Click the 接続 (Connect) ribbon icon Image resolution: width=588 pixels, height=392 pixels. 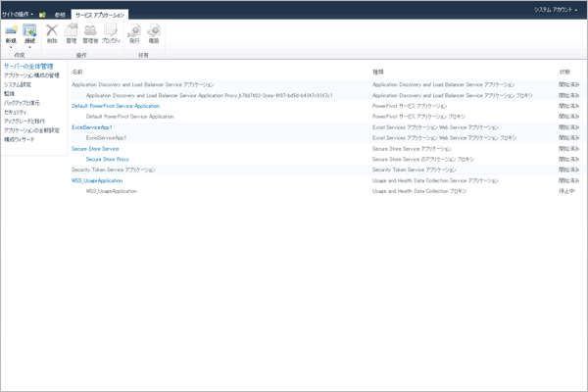click(x=29, y=31)
